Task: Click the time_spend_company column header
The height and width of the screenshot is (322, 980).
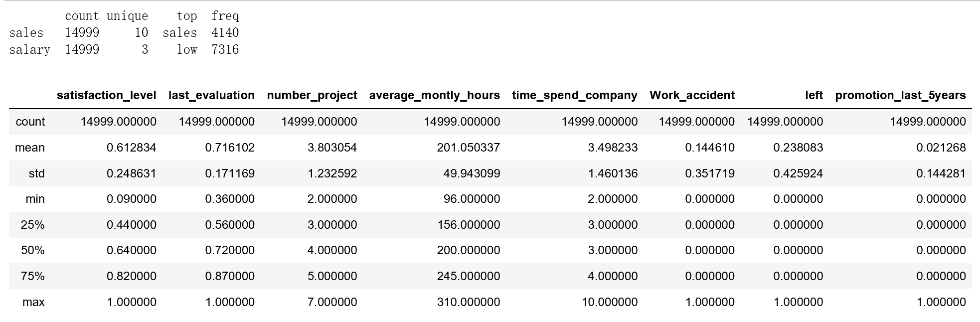Action: pos(575,95)
